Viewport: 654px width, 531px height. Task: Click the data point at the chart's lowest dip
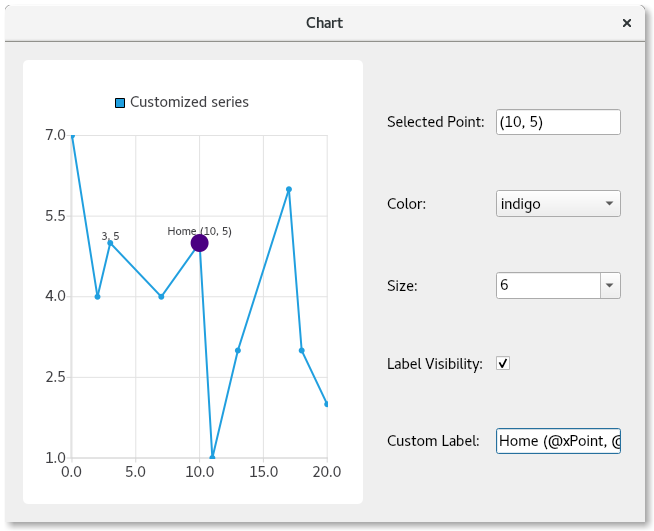click(x=212, y=458)
